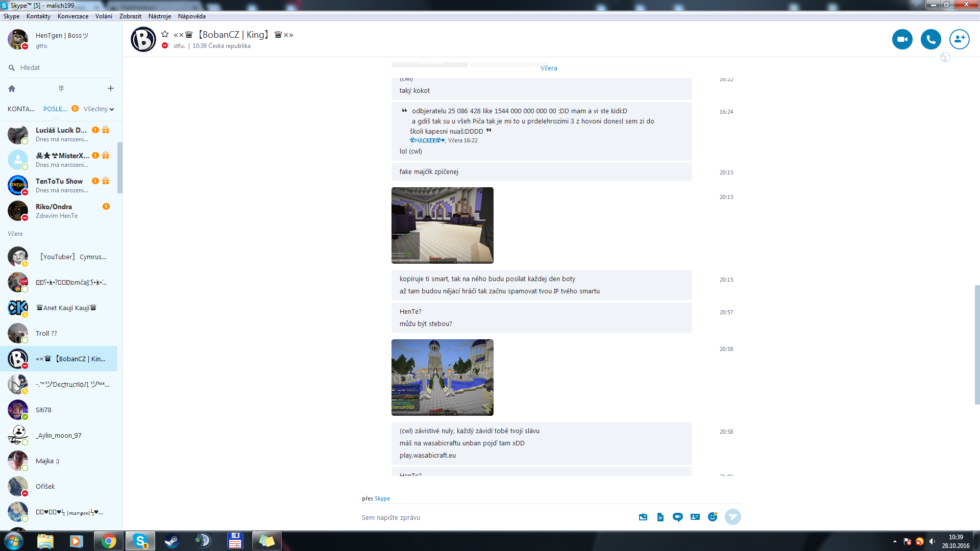Open the Troll ?? contact
980x551 pixels.
59,333
